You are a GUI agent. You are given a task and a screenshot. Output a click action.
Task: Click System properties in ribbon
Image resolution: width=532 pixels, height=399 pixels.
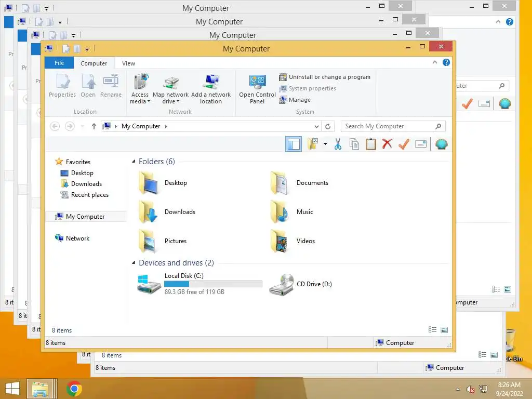point(308,88)
